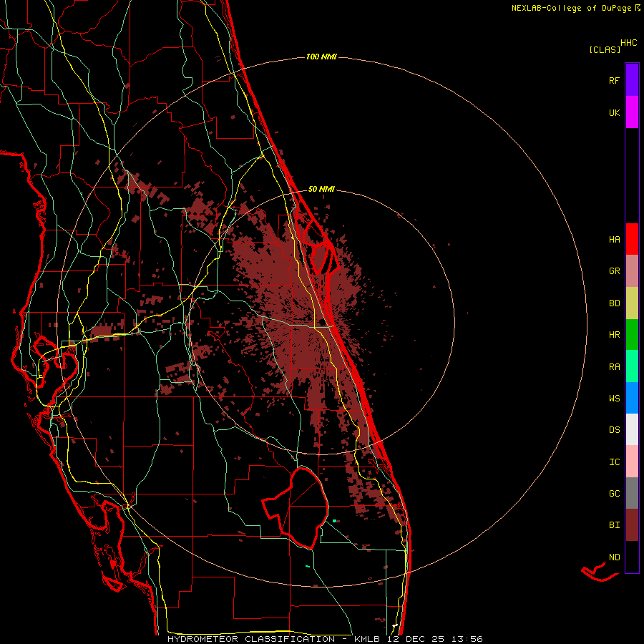This screenshot has height=644, width=644.
Task: Click the "BD" legend label
Action: (614, 303)
